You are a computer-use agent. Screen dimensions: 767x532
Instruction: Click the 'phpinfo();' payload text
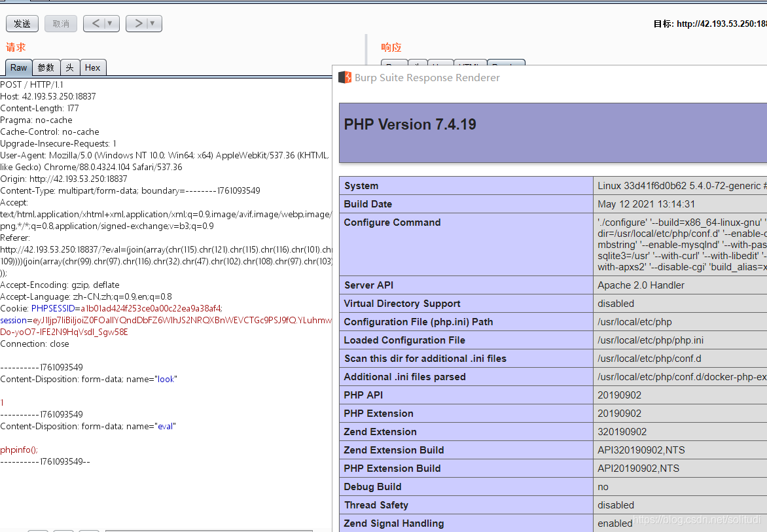tap(19, 450)
